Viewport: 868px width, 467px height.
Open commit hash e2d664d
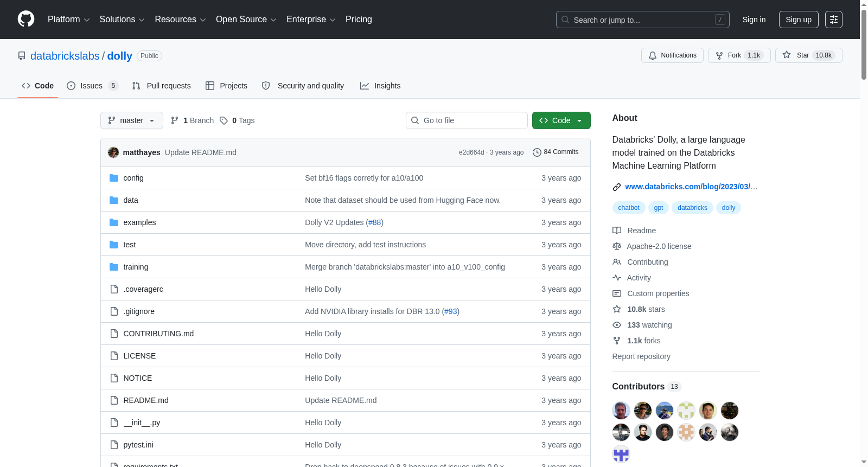tap(471, 152)
